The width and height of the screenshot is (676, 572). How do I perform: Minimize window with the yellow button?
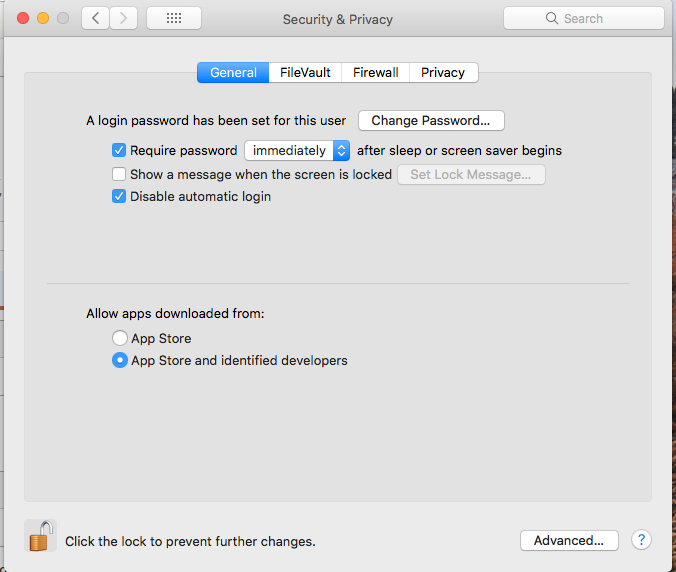(x=42, y=18)
